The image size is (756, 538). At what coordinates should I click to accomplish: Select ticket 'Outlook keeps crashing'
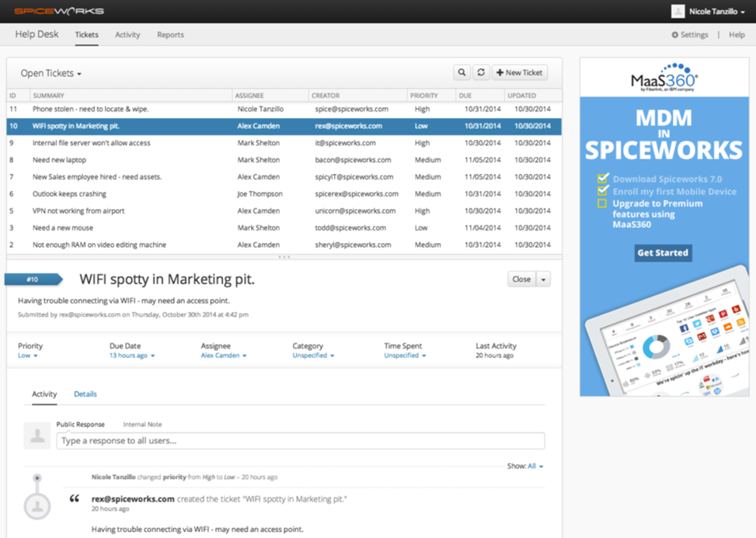click(284, 193)
